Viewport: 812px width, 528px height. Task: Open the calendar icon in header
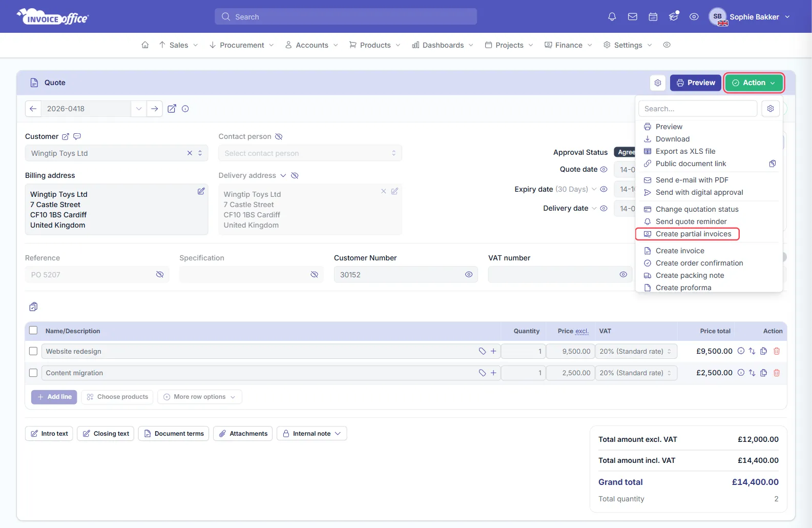point(653,17)
